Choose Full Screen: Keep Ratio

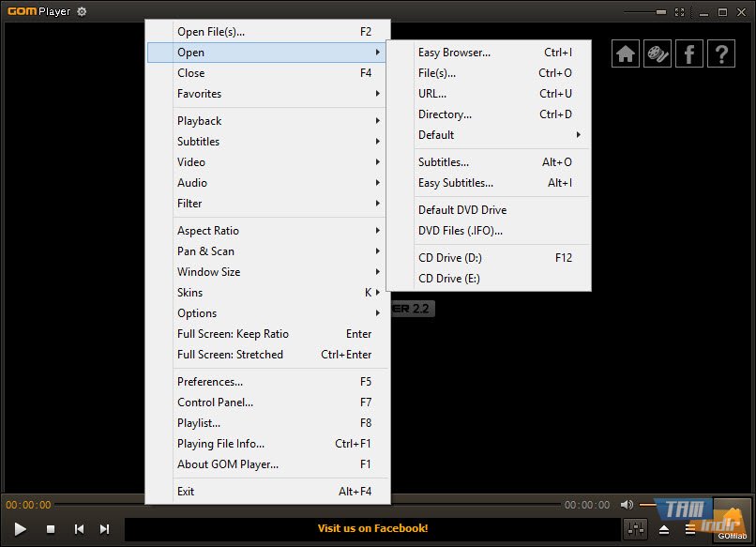[x=268, y=334]
